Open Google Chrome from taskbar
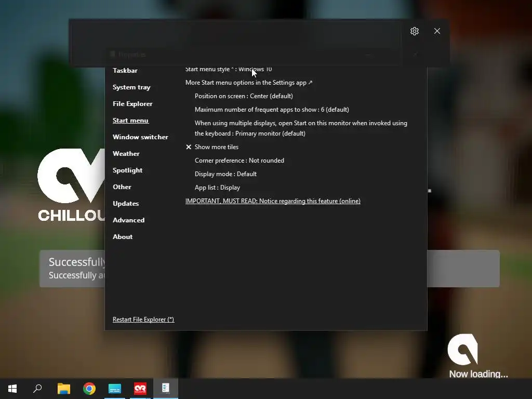The width and height of the screenshot is (532, 399). tap(89, 389)
